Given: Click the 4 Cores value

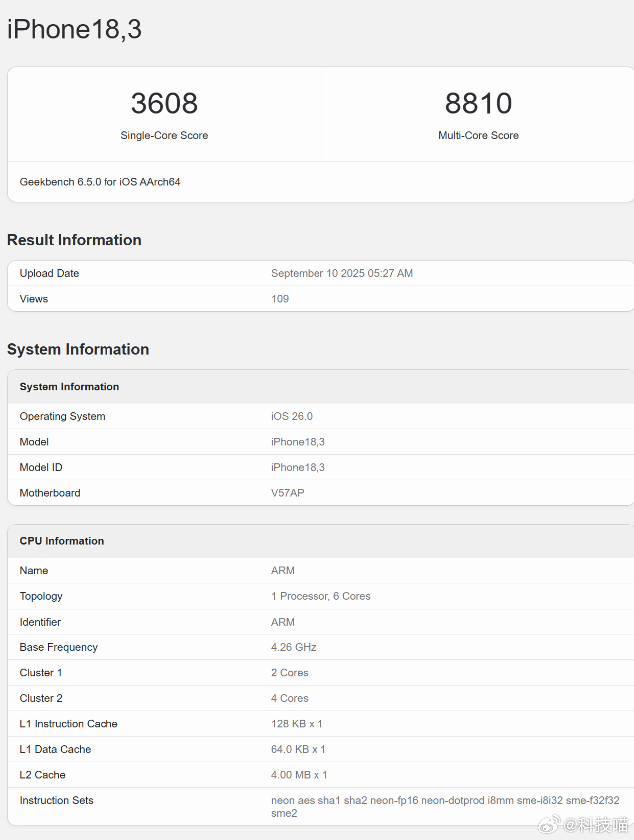Looking at the screenshot, I should [290, 698].
